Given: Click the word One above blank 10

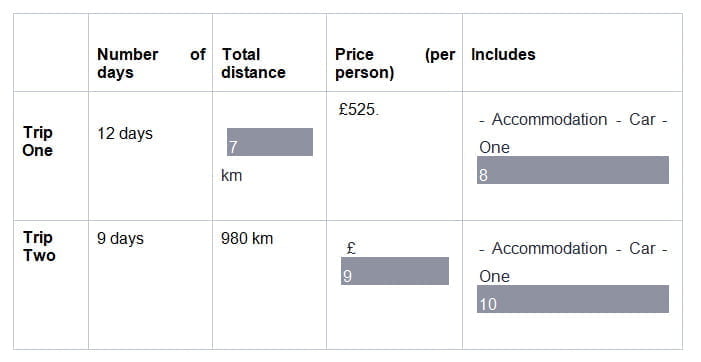Looking at the screenshot, I should [x=494, y=277].
